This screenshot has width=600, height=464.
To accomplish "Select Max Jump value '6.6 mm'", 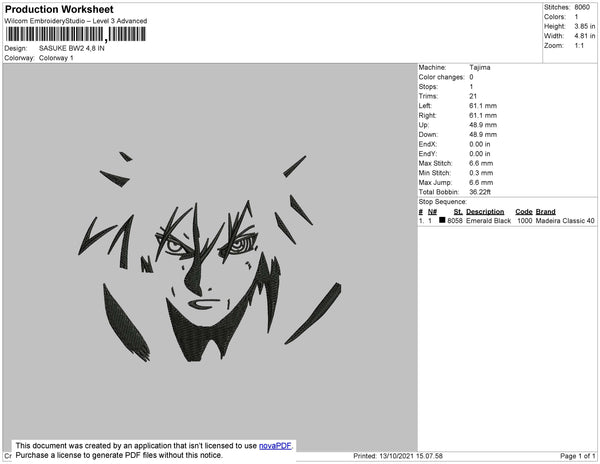I will click(481, 182).
